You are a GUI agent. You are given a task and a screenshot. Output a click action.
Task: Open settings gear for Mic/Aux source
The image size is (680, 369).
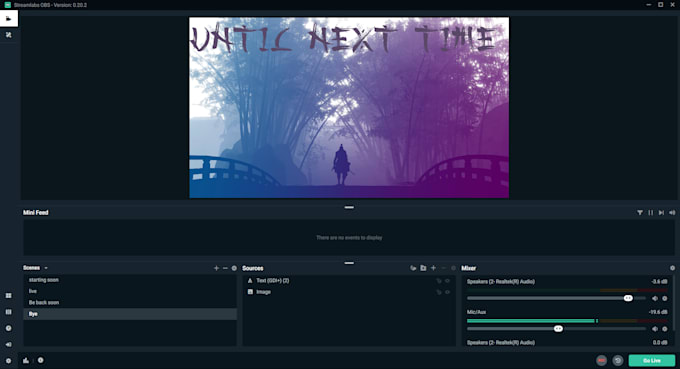coord(664,329)
